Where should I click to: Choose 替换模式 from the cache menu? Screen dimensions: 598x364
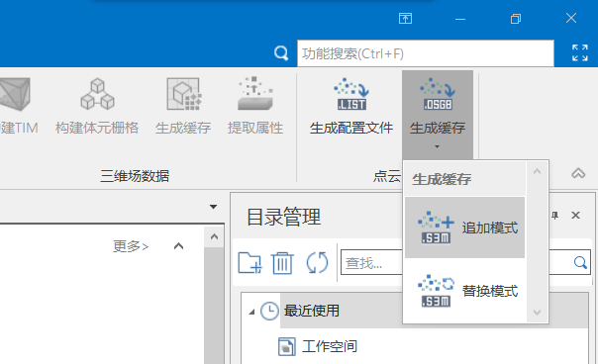pyautogui.click(x=465, y=291)
